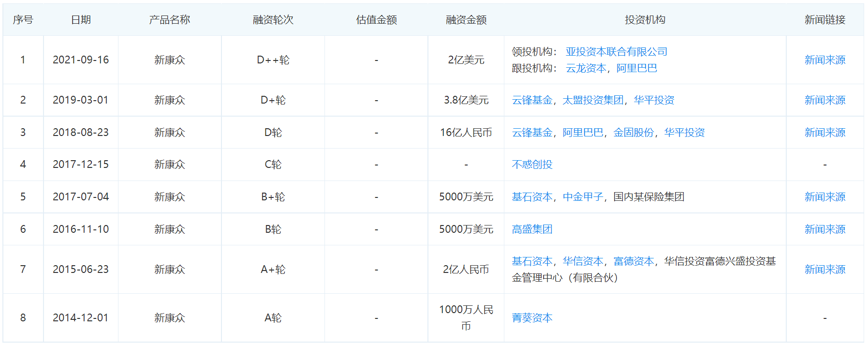
Task: Click the 1000万人民币 funding amount
Action: [466, 318]
